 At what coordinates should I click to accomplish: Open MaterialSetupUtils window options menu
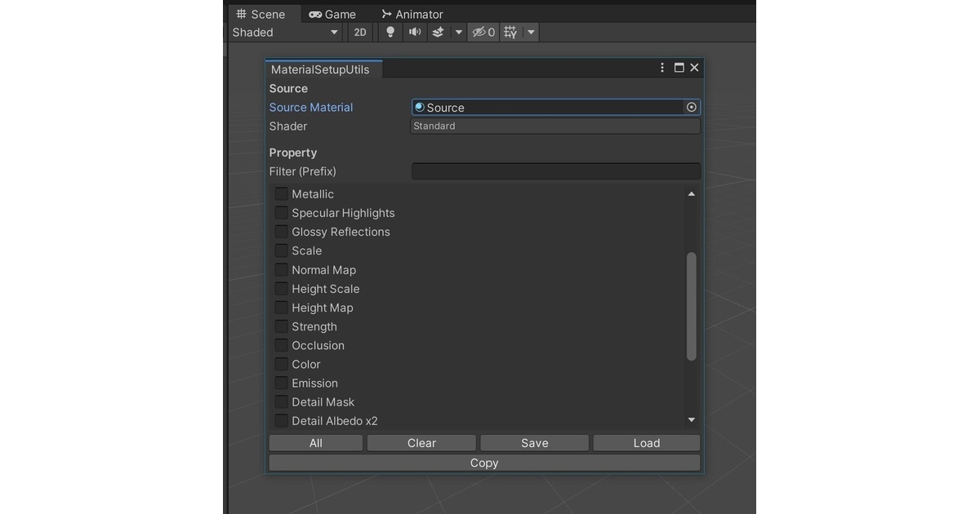tap(662, 68)
